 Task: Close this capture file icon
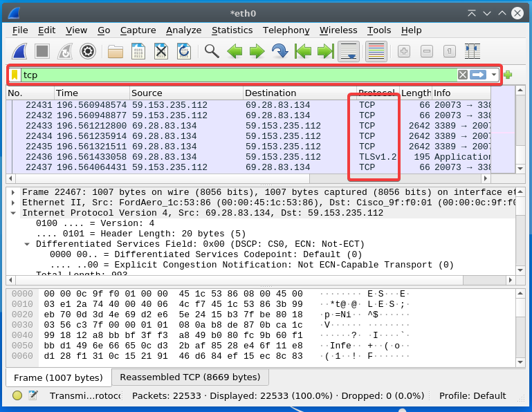coord(160,52)
